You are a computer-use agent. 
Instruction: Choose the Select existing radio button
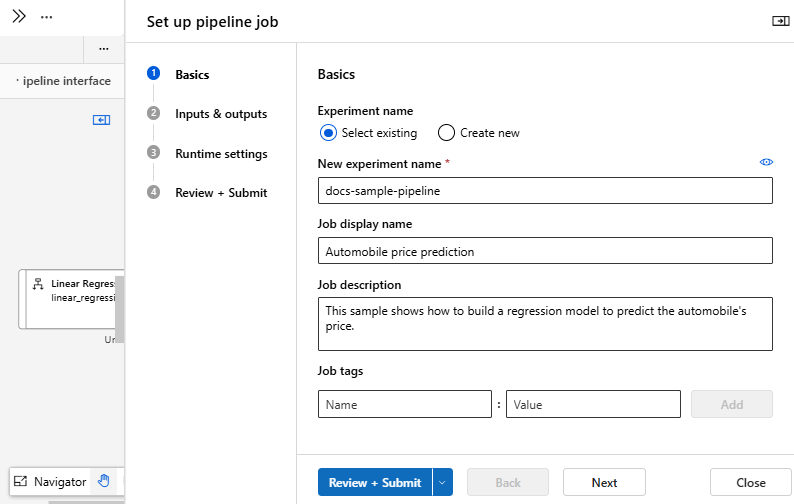tap(328, 133)
